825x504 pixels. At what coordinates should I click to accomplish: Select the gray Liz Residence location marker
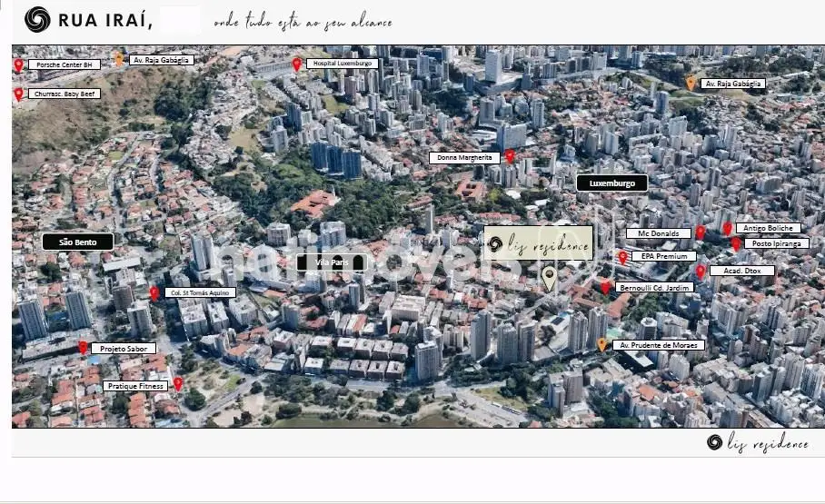[x=549, y=277]
